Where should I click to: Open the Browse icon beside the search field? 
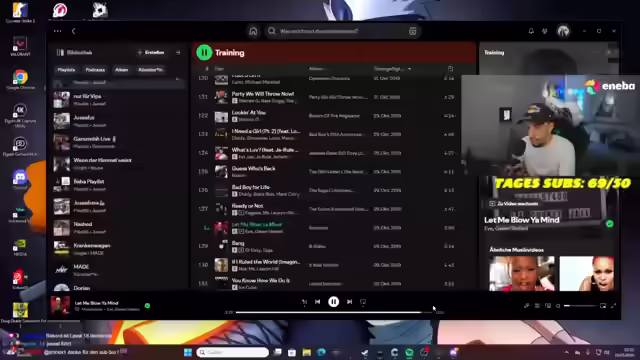tap(413, 31)
